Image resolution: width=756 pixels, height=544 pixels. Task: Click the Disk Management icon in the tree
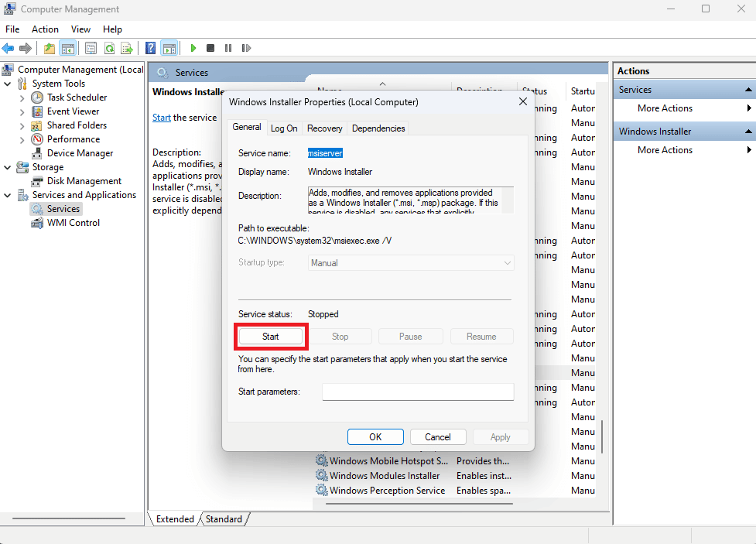point(37,181)
